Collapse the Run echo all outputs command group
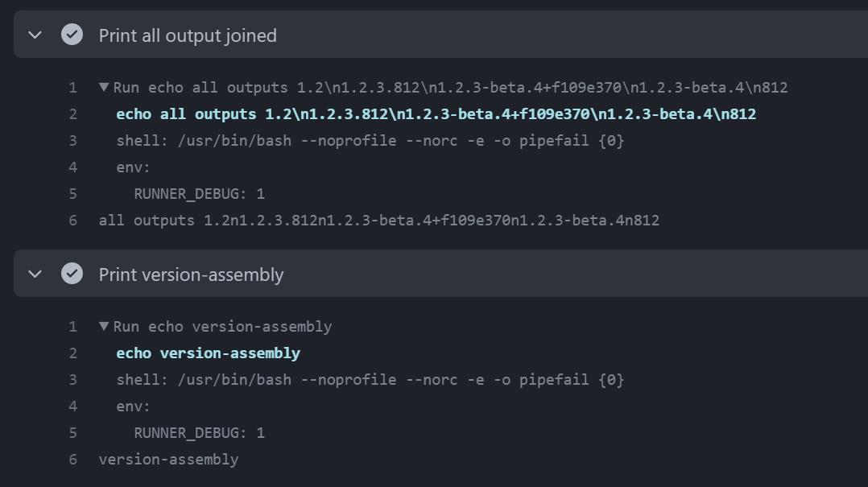 (x=105, y=87)
